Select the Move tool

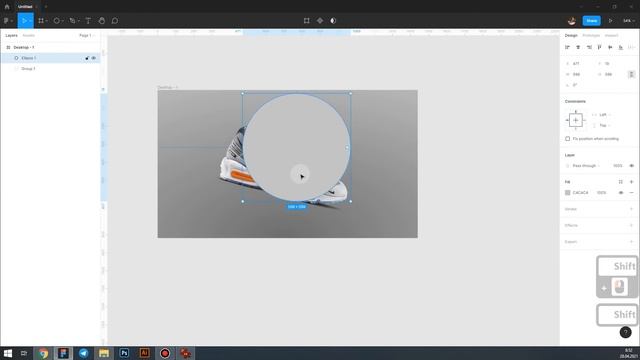pos(24,21)
